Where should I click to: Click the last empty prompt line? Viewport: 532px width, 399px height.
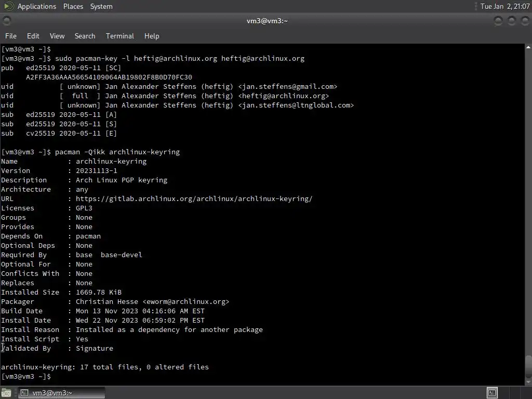[x=26, y=377]
